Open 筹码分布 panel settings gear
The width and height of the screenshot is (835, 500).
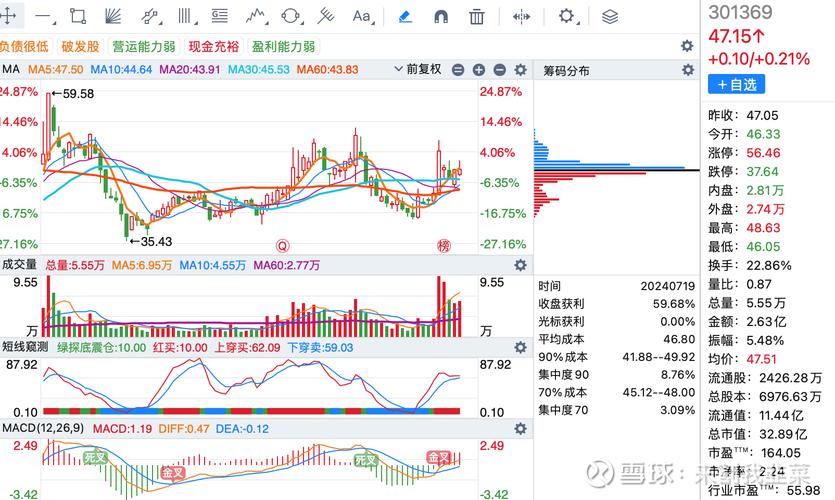click(688, 70)
